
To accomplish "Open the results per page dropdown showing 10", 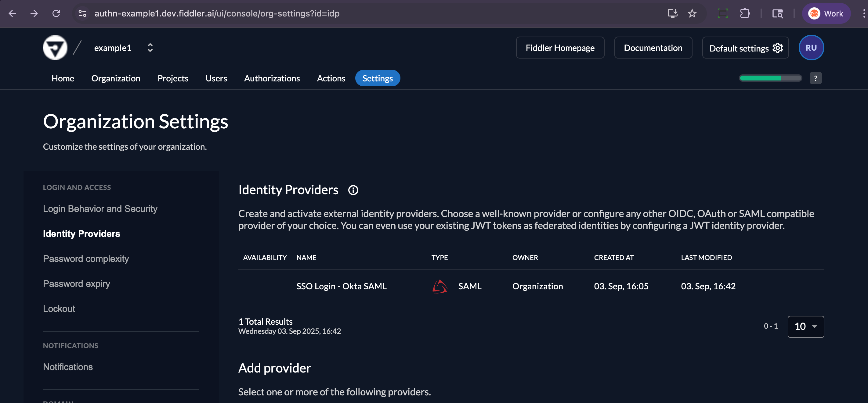I will click(805, 326).
